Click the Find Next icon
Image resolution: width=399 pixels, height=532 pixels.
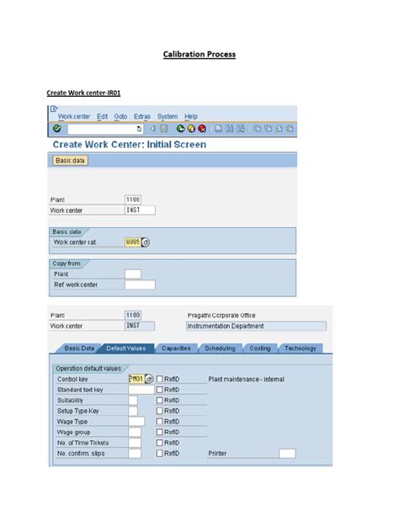pos(241,129)
